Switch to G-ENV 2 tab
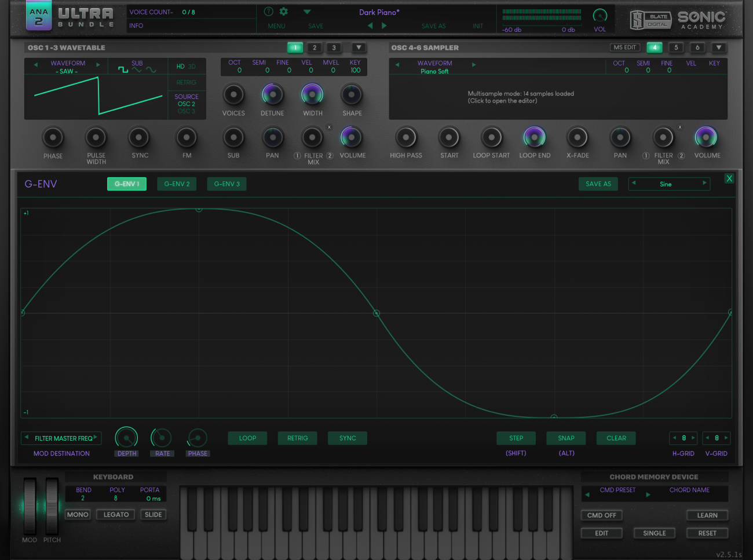 click(177, 184)
